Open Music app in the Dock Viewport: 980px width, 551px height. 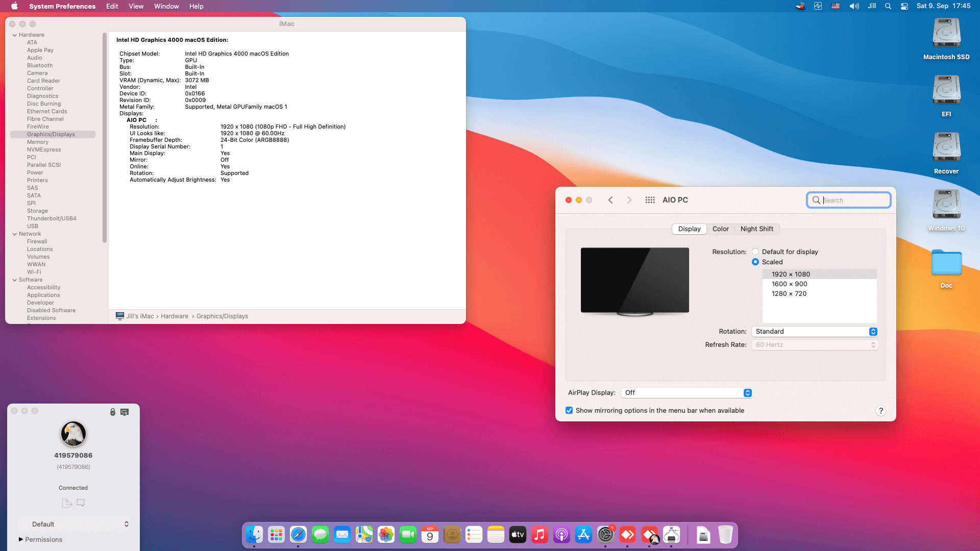[x=540, y=535]
